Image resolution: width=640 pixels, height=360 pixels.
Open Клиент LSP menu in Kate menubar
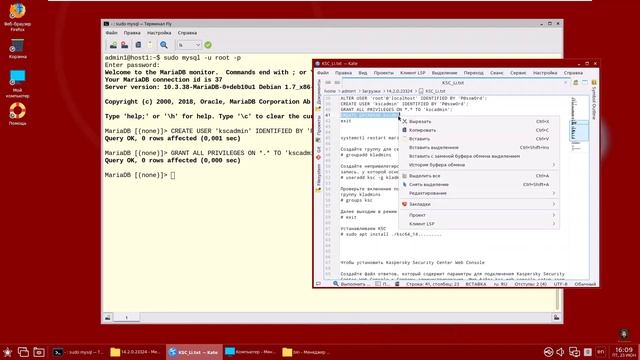click(413, 73)
